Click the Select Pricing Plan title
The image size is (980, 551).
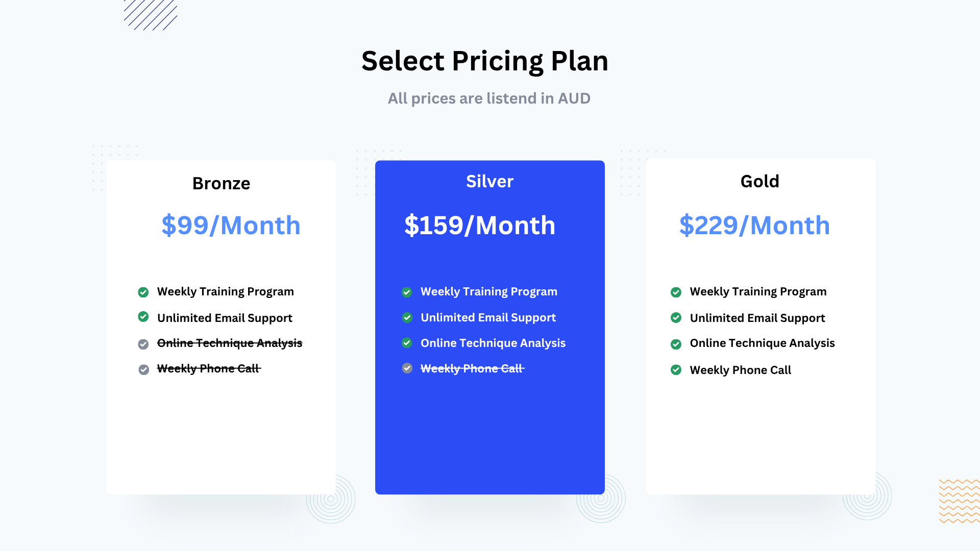click(x=485, y=61)
